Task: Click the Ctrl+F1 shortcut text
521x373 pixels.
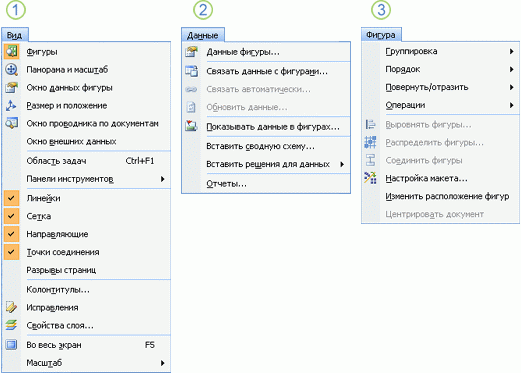Action: 140,161
